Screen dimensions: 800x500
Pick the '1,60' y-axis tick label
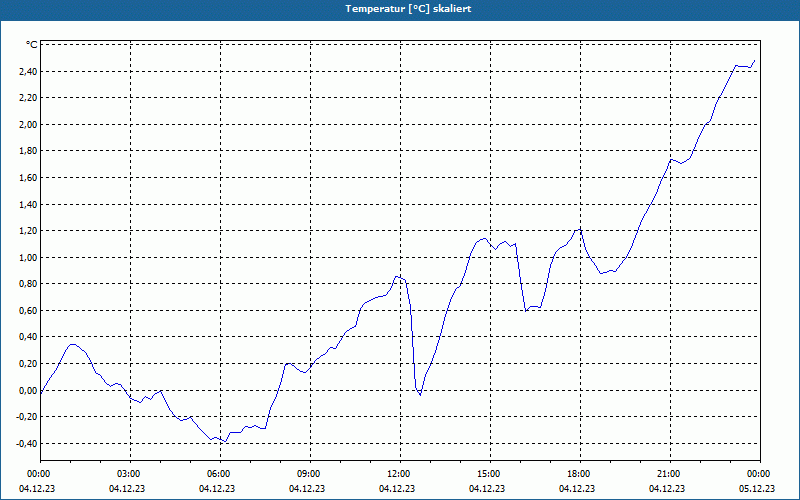(x=27, y=178)
